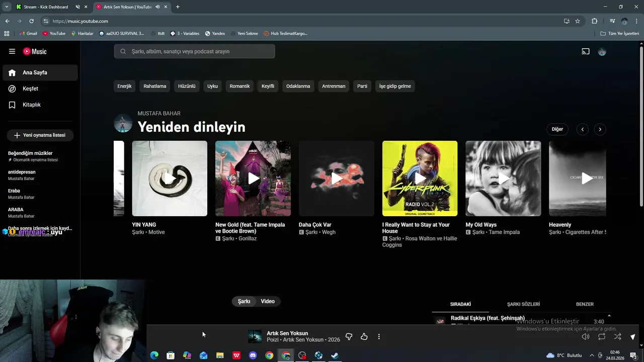
Task: Open Discord from the taskbar
Action: pyautogui.click(x=253, y=355)
